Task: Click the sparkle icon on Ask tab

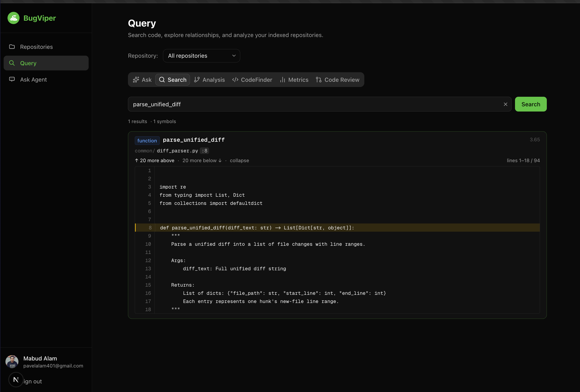Action: point(136,79)
